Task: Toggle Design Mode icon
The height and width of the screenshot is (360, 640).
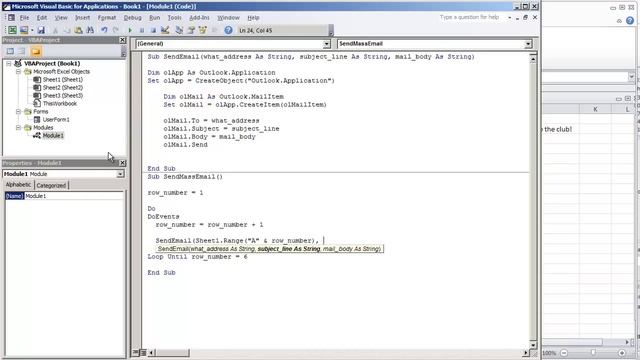Action: coord(165,30)
